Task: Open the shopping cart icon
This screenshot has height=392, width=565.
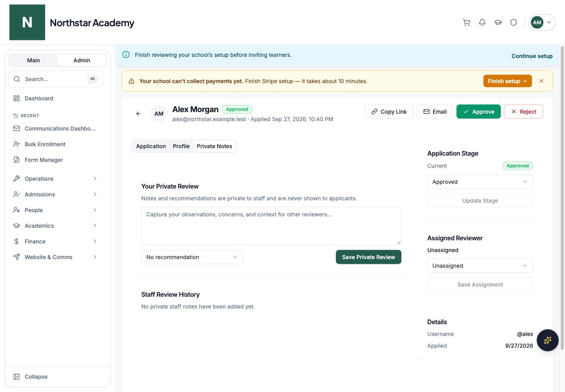Action: (467, 22)
